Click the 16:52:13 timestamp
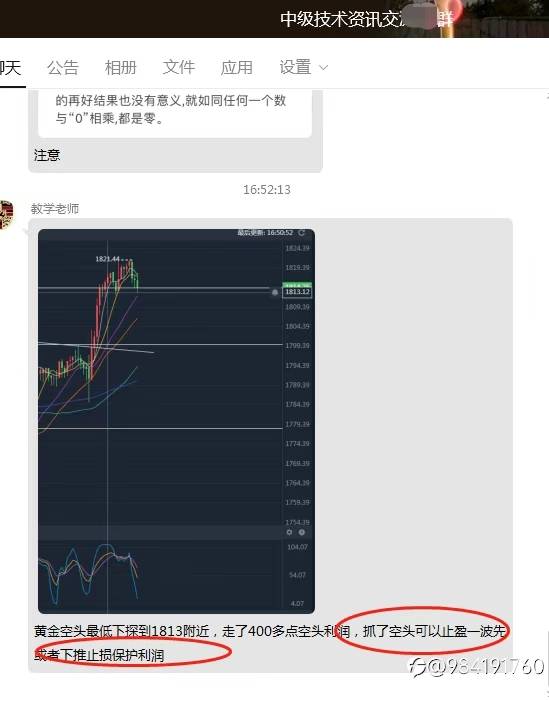The height and width of the screenshot is (701, 549). click(x=267, y=190)
